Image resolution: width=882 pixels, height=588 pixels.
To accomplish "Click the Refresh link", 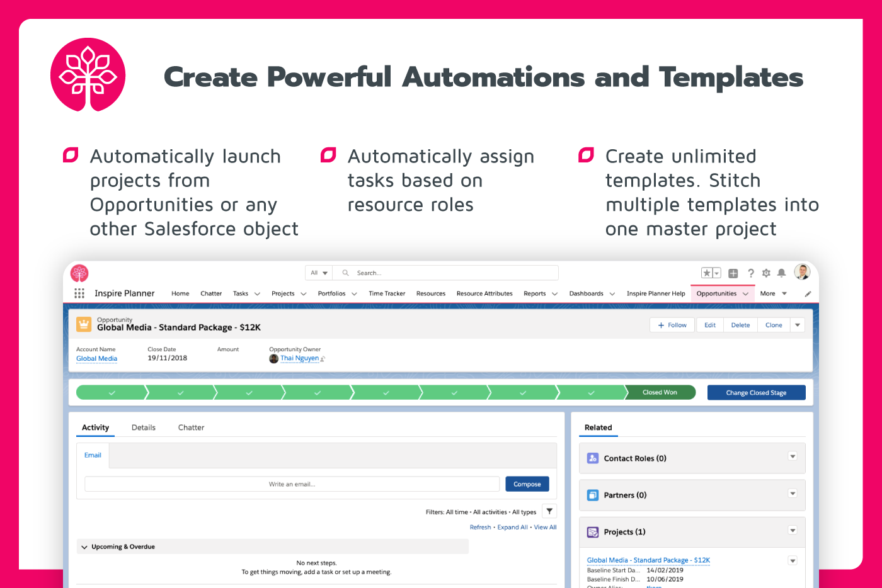I will pos(480,528).
